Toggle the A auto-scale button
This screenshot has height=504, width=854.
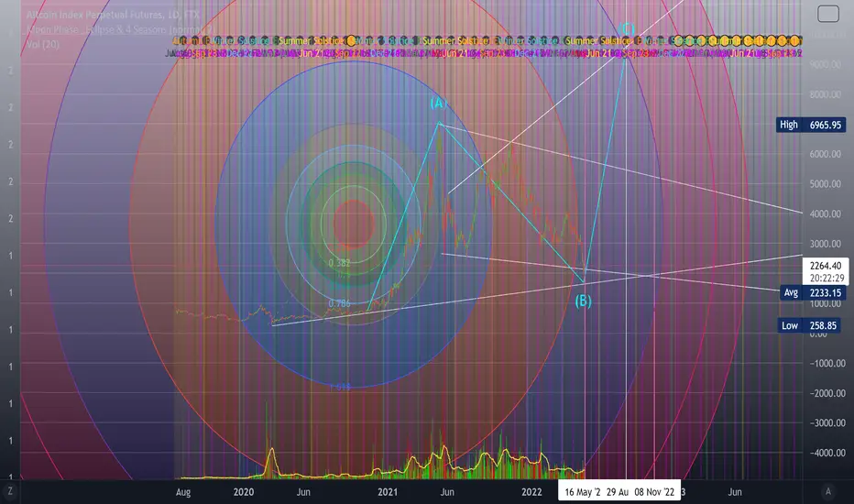pos(827,491)
